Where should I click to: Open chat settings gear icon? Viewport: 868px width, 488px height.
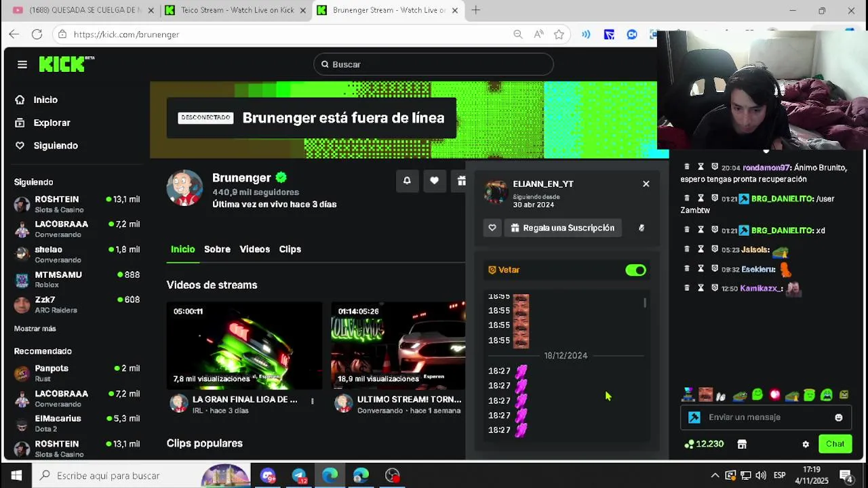coord(806,445)
